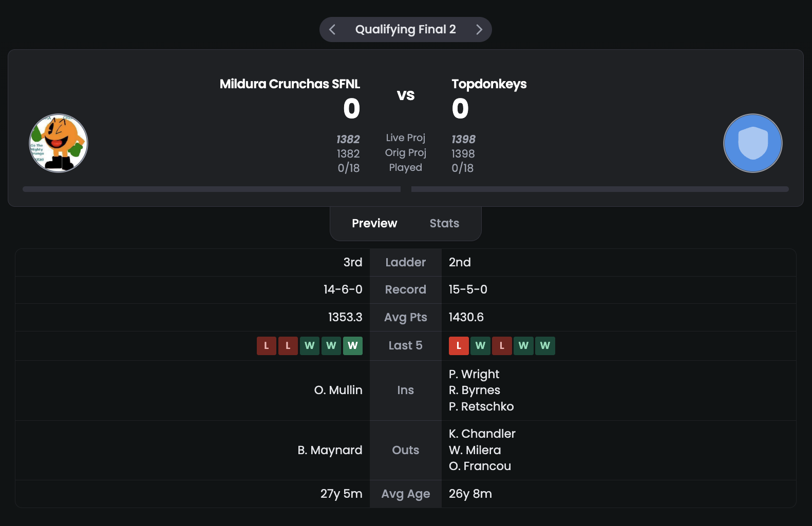Viewport: 812px width, 526px height.
Task: Select the Topdonkeys progress bar
Action: (x=600, y=189)
